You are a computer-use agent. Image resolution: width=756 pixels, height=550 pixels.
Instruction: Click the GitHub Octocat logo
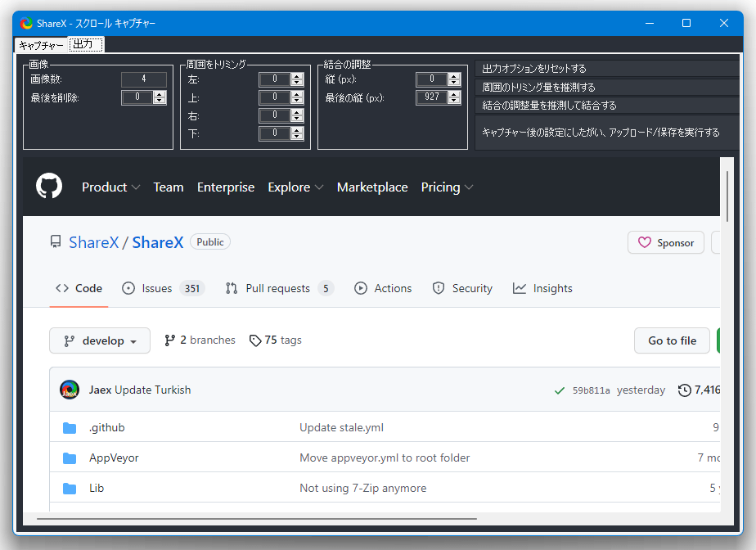[49, 186]
